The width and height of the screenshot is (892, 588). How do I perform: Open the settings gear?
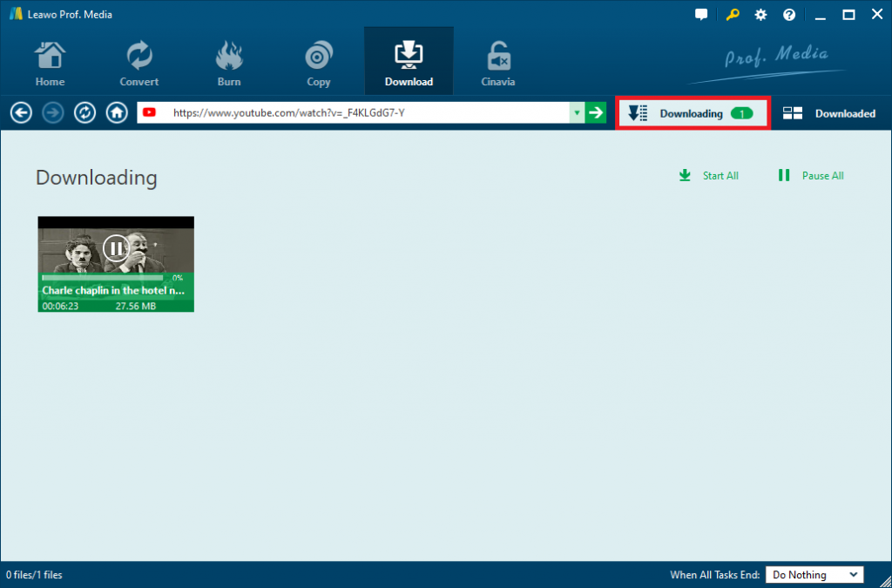(760, 15)
